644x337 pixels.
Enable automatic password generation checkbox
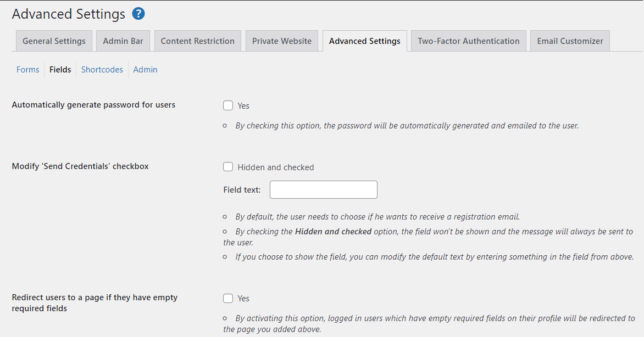[x=228, y=105]
